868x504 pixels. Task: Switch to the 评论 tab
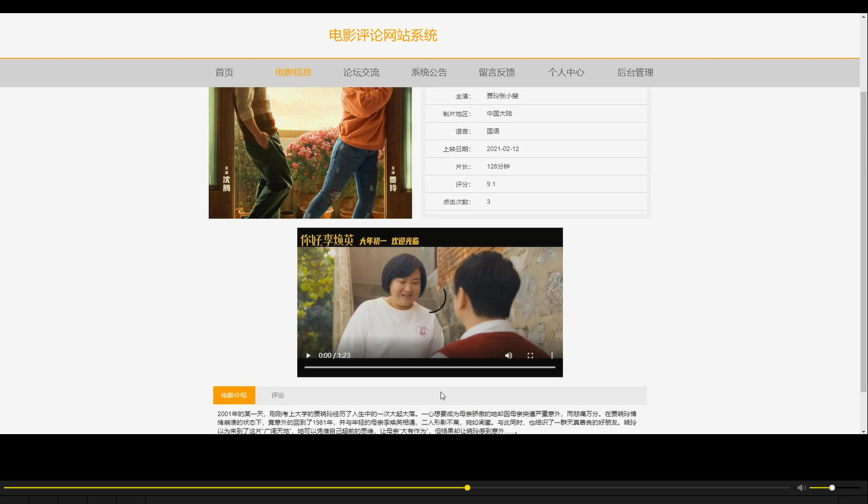278,395
